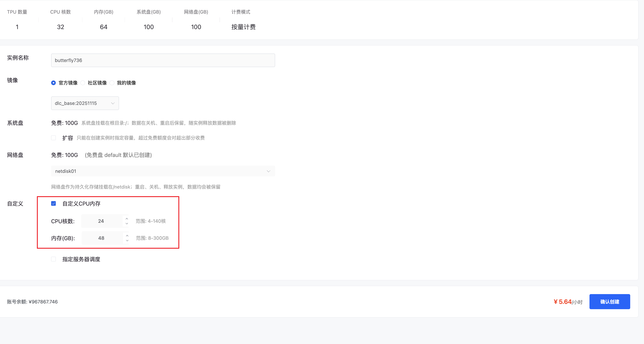Select the 官方镜像 radio option

[x=53, y=83]
